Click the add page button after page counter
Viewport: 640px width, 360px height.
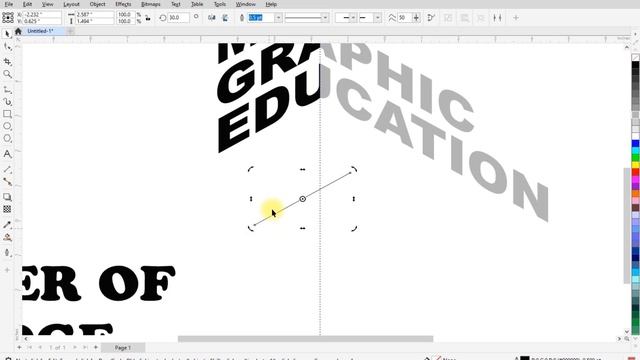[x=96, y=347]
